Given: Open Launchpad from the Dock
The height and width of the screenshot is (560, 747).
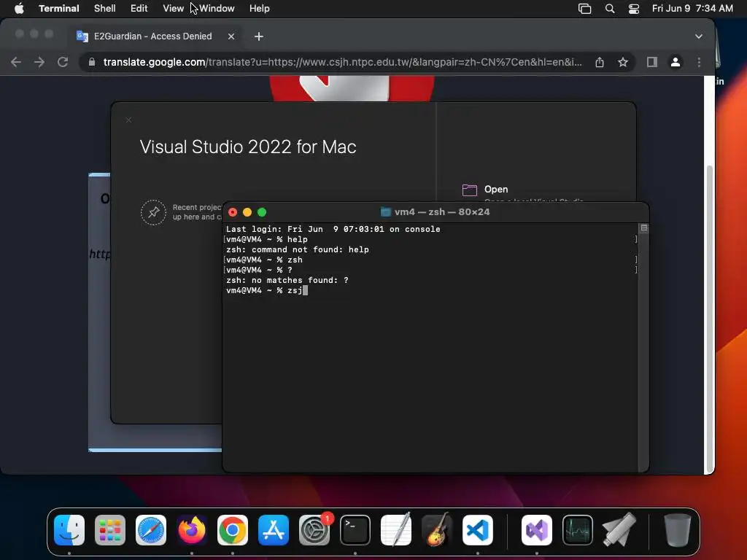Looking at the screenshot, I should 110,530.
